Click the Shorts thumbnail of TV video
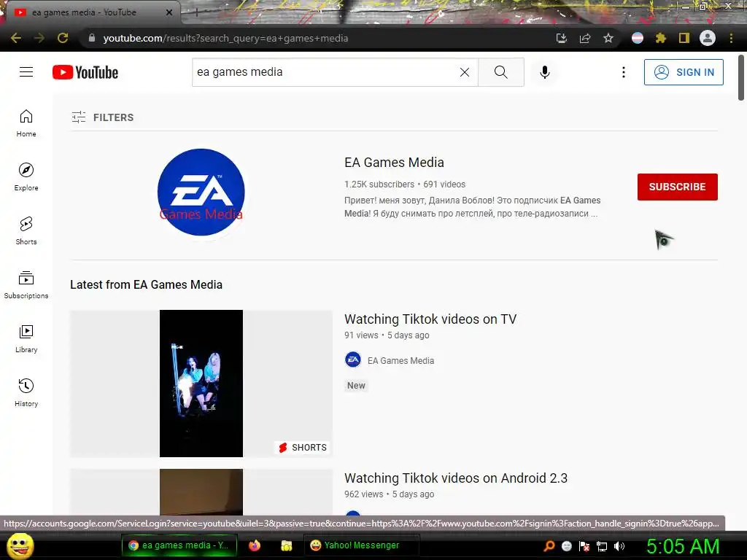This screenshot has height=560, width=747. pos(201,384)
